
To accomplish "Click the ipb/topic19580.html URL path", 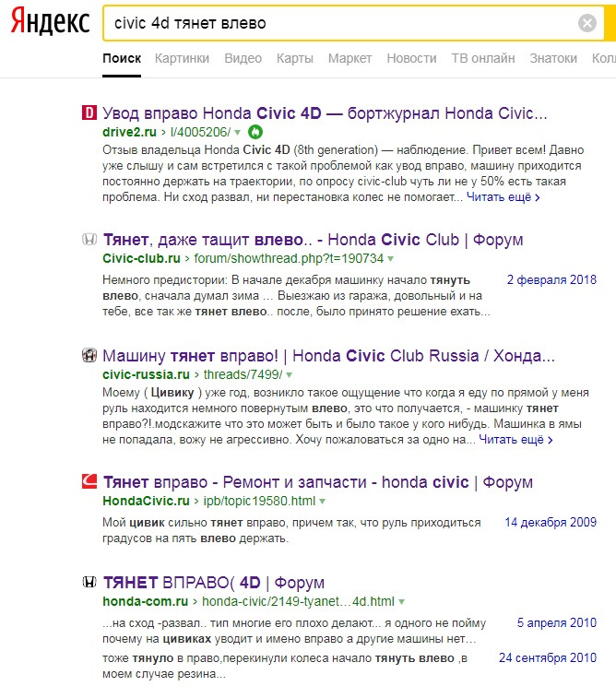I will click(259, 502).
